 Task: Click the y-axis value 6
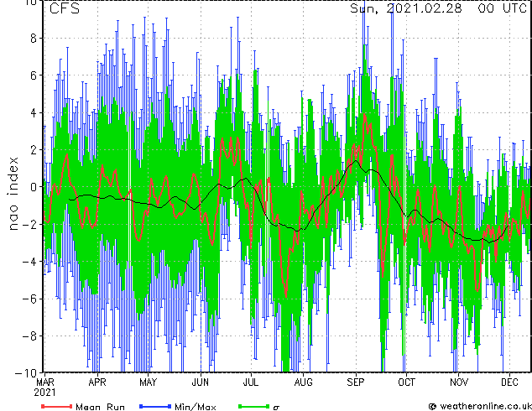pyautogui.click(x=34, y=75)
